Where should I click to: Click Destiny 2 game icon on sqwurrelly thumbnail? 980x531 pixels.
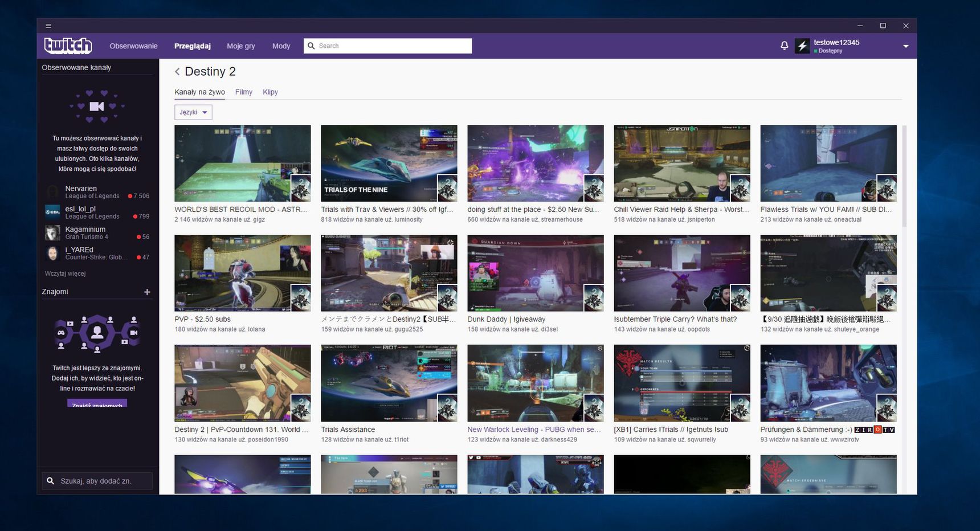(x=740, y=408)
